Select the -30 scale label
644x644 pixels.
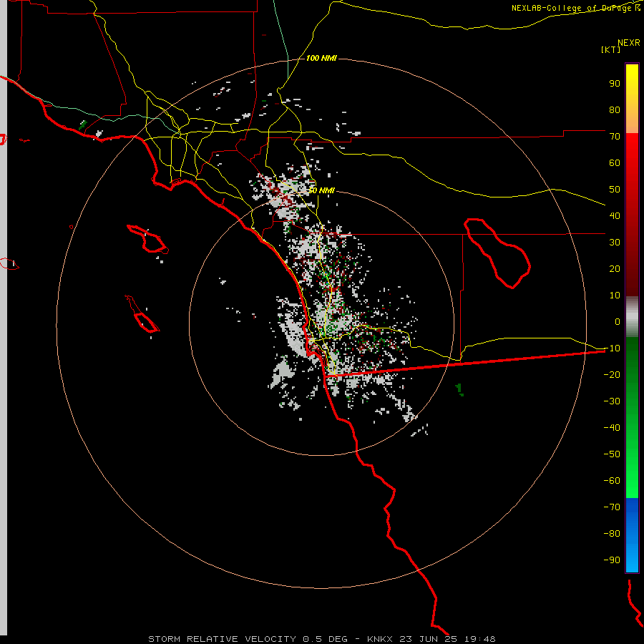tap(612, 401)
